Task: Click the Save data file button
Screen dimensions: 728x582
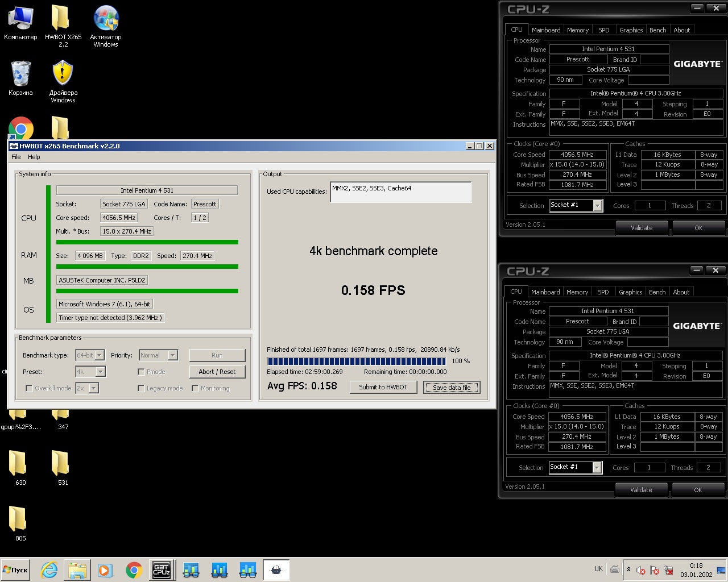Action: (452, 387)
